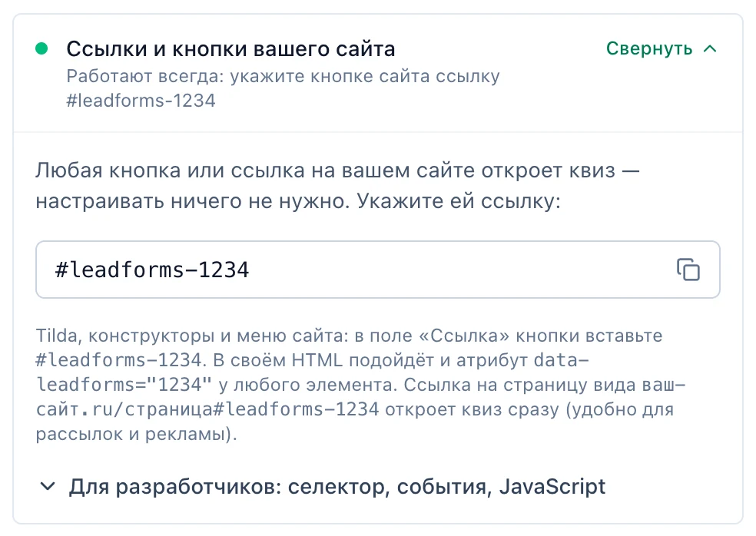Click the paragraph Любая кнопка или ссылка
756x536 pixels.
[x=337, y=186]
